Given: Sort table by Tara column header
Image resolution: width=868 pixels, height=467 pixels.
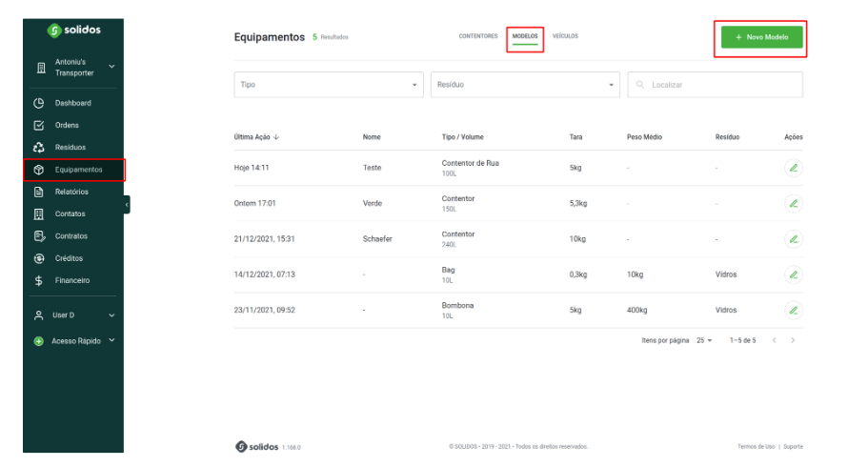Looking at the screenshot, I should [575, 137].
